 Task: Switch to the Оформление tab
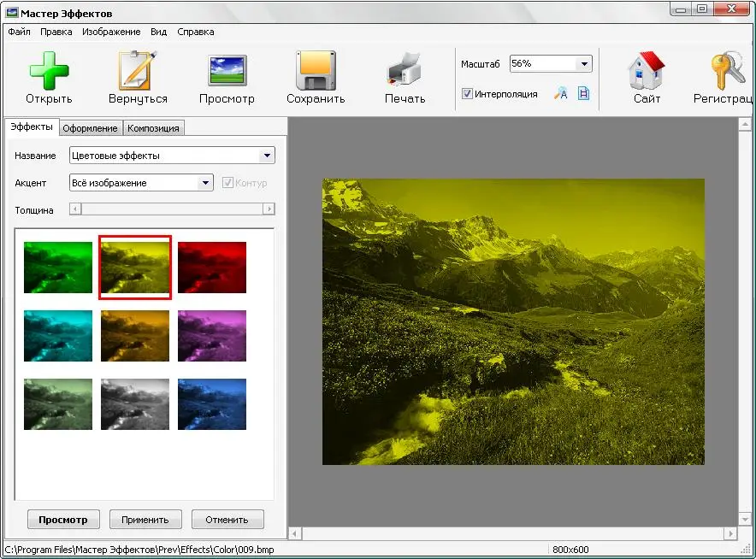(x=90, y=128)
